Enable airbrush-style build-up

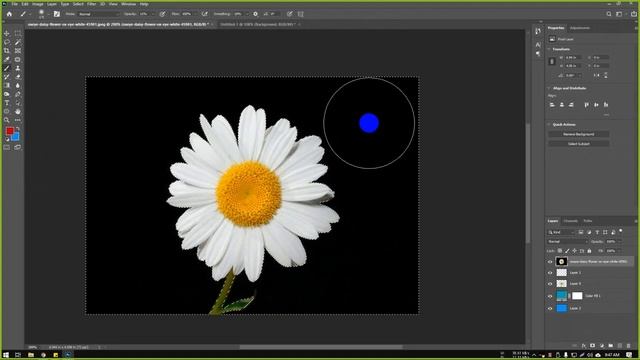pos(204,14)
